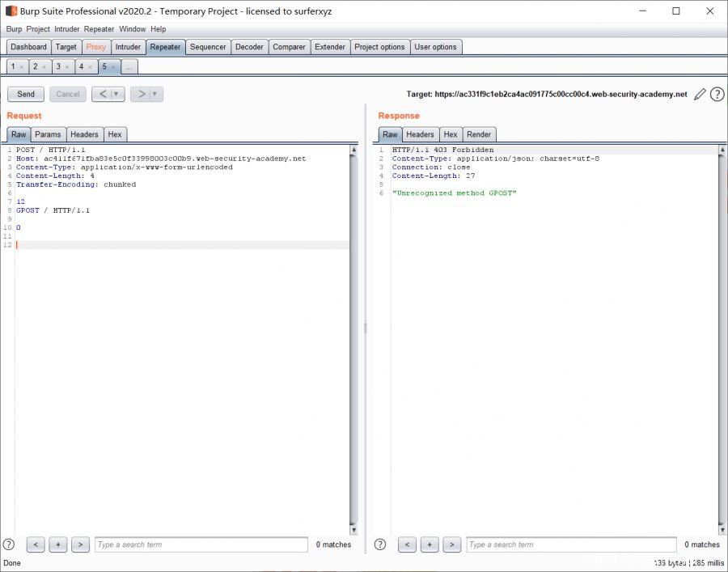Show response in Hex view

click(451, 134)
